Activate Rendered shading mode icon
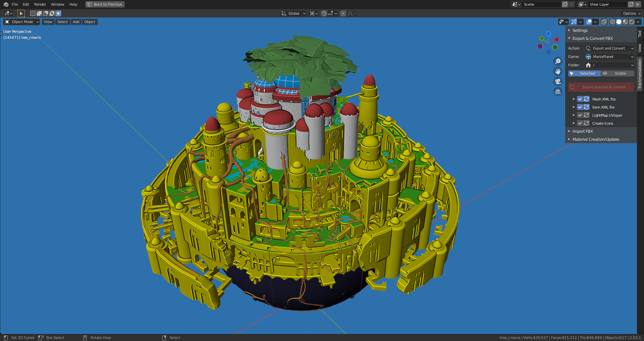This screenshot has height=341, width=644. click(x=632, y=22)
